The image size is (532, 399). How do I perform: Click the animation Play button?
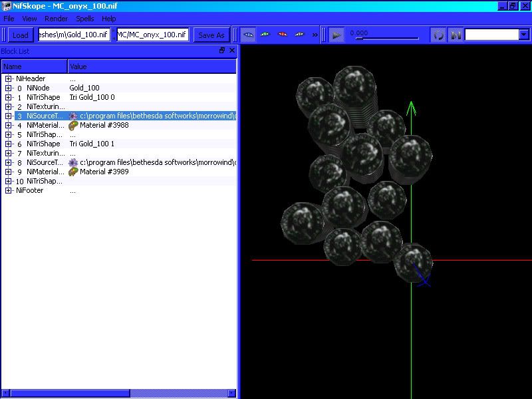pyautogui.click(x=336, y=35)
